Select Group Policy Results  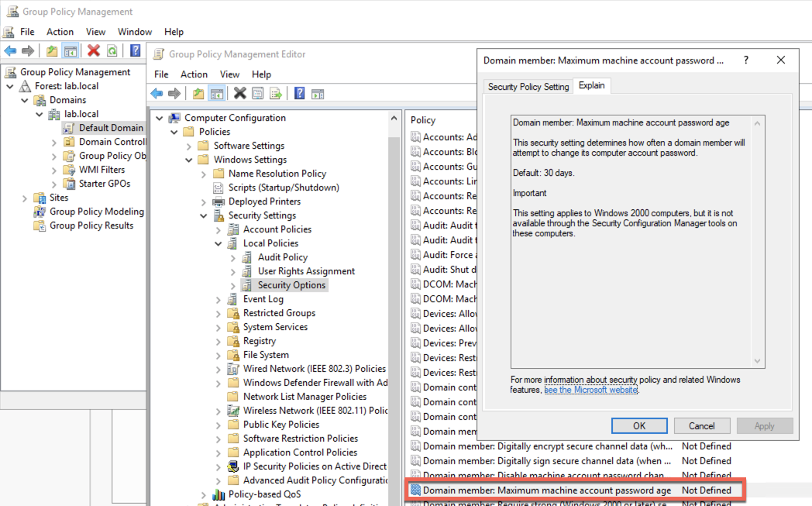pos(91,225)
